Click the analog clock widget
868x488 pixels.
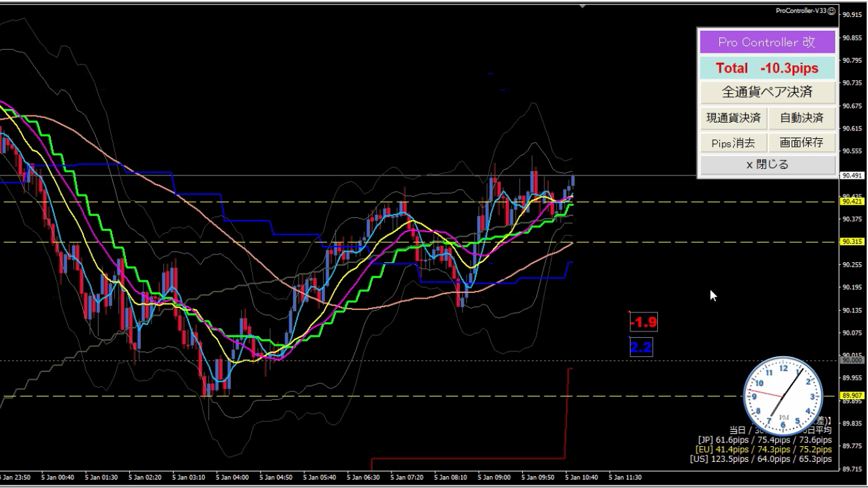coord(783,396)
